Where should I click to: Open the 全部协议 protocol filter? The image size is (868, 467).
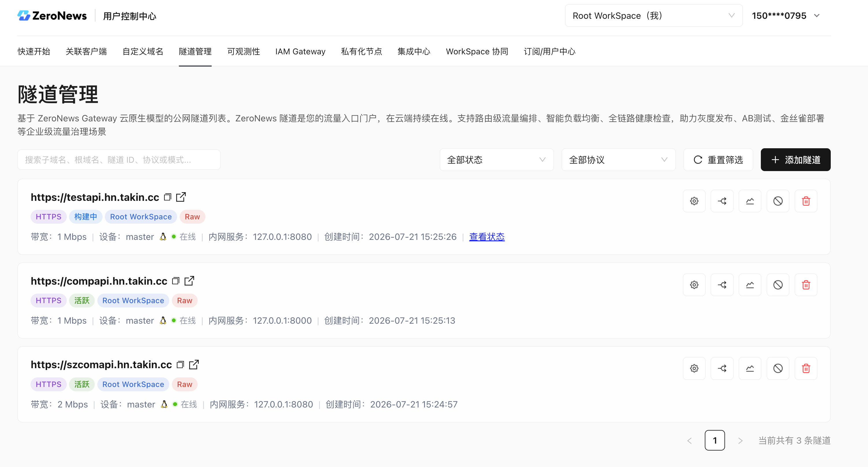tap(618, 160)
